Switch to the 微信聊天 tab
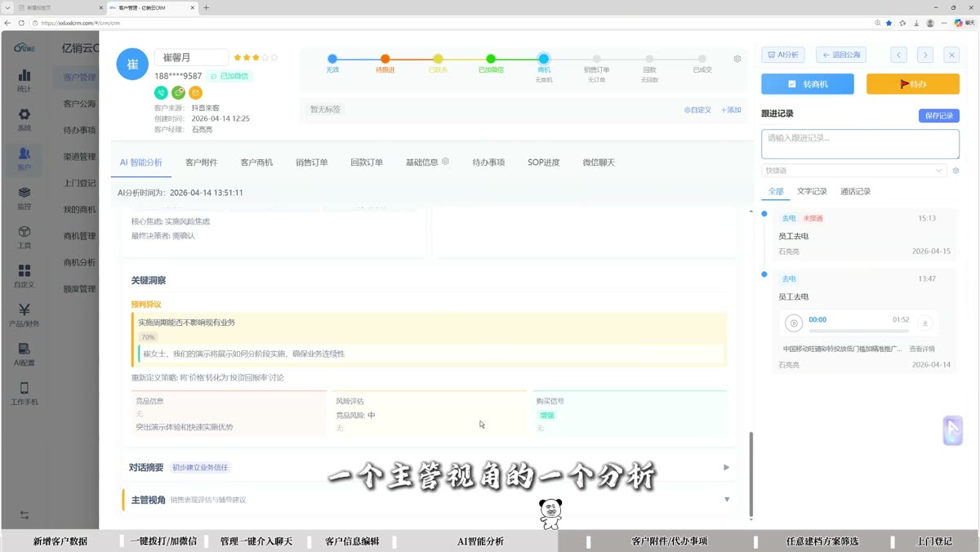Image resolution: width=980 pixels, height=552 pixels. tap(599, 162)
